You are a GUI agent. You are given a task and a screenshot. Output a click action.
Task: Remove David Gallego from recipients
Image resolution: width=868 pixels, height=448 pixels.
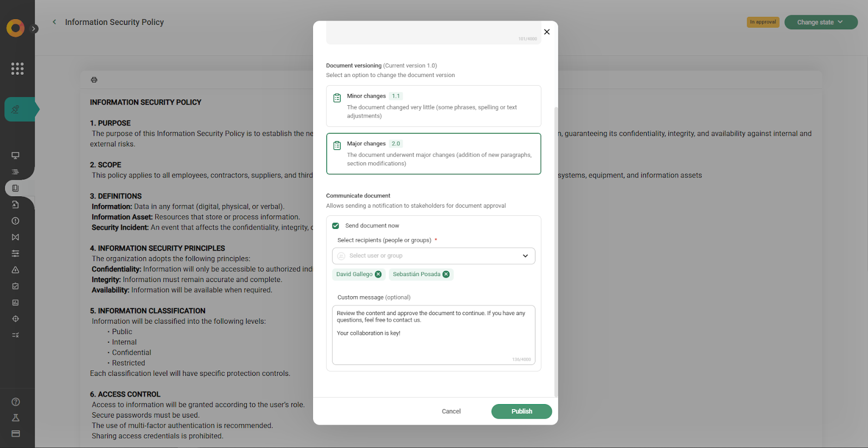click(378, 274)
